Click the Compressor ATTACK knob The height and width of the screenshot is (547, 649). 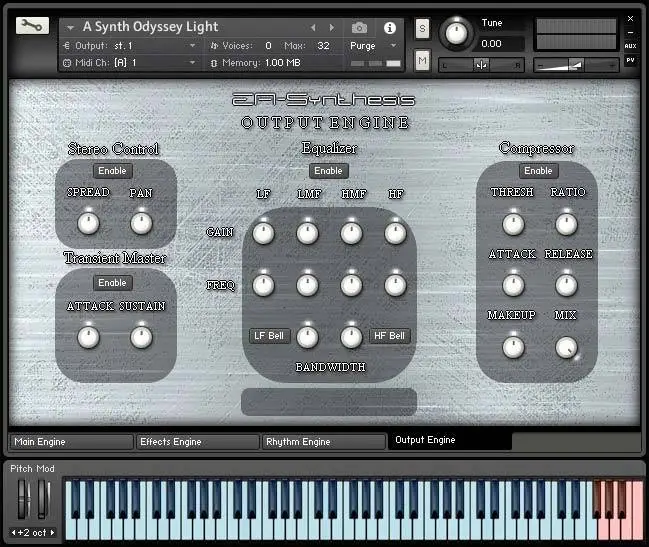513,285
